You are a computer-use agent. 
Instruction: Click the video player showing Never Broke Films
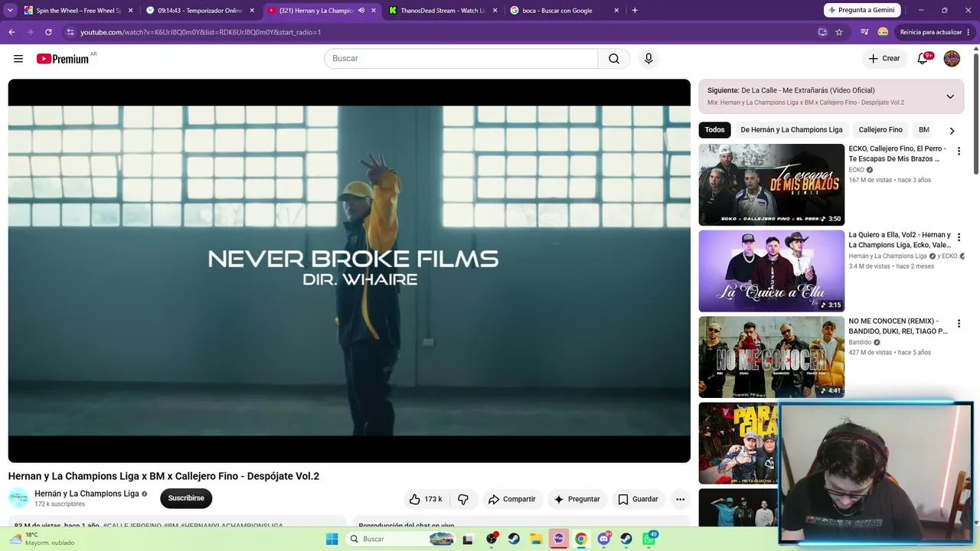349,271
